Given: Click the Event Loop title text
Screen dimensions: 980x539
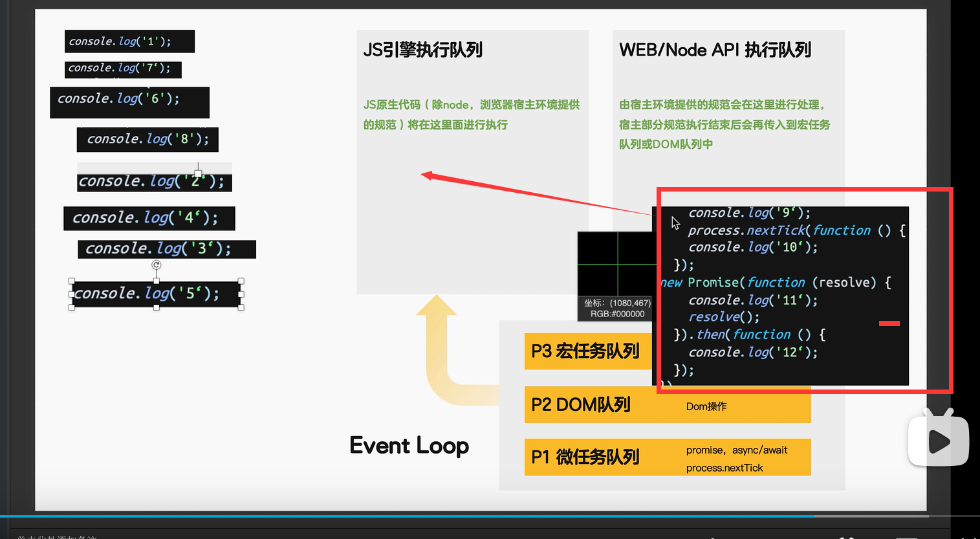Looking at the screenshot, I should 409,446.
